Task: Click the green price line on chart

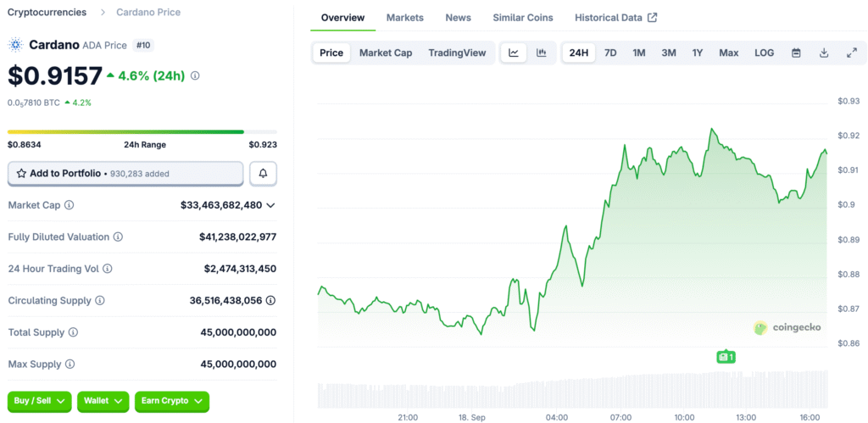Action: coord(573,231)
